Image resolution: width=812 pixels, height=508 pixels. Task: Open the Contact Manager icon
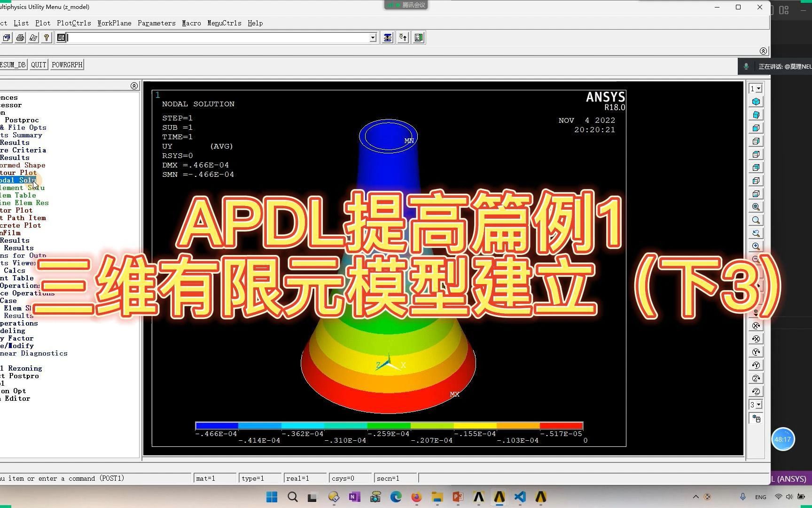pos(419,38)
